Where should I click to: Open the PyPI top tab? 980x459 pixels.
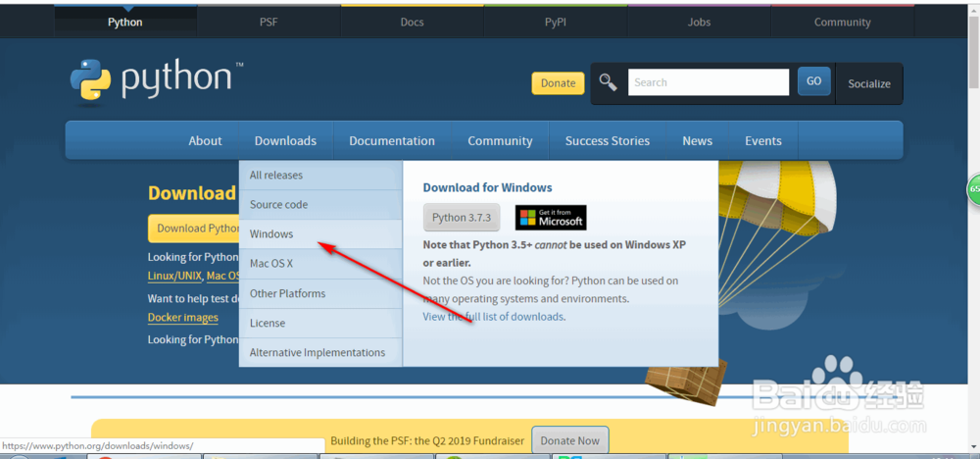click(556, 22)
